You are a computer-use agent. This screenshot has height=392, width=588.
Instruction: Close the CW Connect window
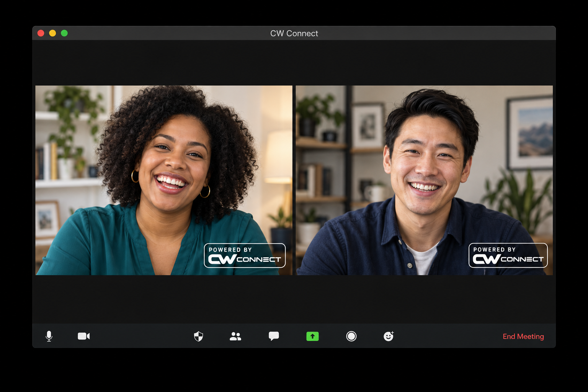(41, 33)
